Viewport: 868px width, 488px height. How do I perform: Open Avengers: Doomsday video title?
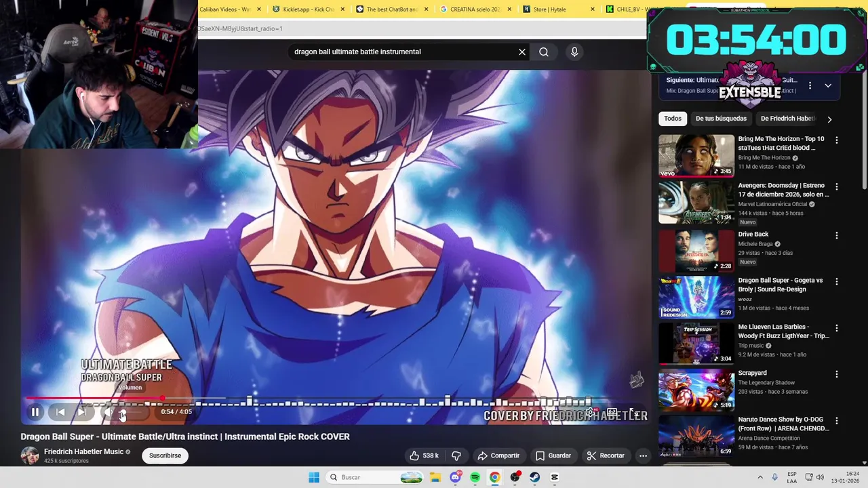pos(783,190)
